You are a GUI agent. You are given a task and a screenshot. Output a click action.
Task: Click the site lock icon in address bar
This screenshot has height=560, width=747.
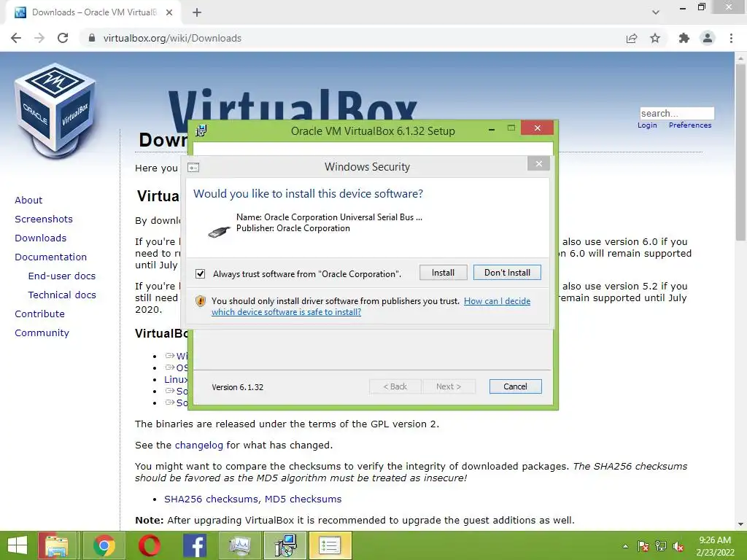[x=92, y=38]
